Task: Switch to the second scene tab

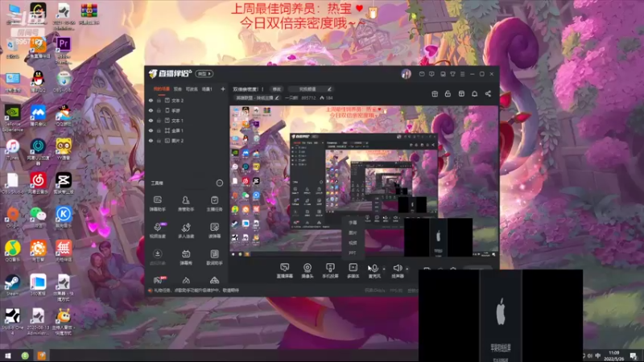Action: coord(177,88)
